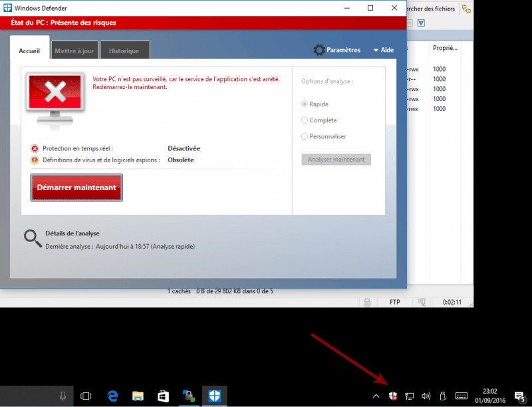Switch to the Accueil tab
This screenshot has width=532, height=407.
pos(29,51)
